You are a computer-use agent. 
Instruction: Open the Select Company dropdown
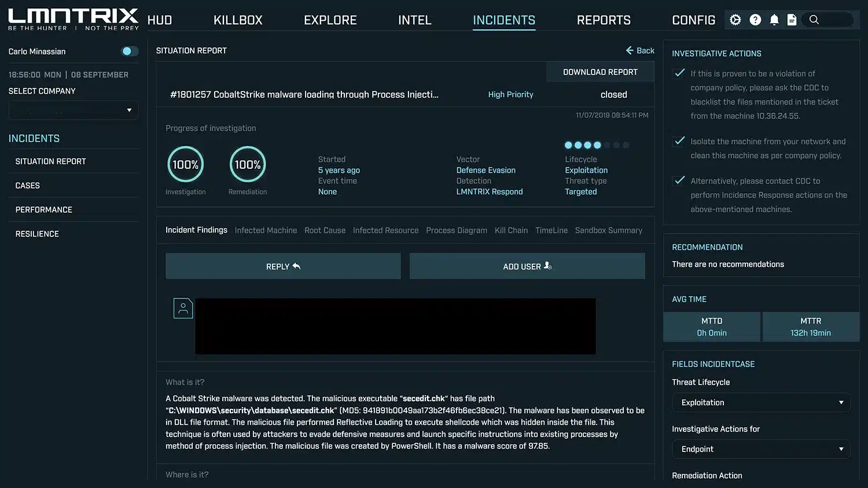coord(73,110)
